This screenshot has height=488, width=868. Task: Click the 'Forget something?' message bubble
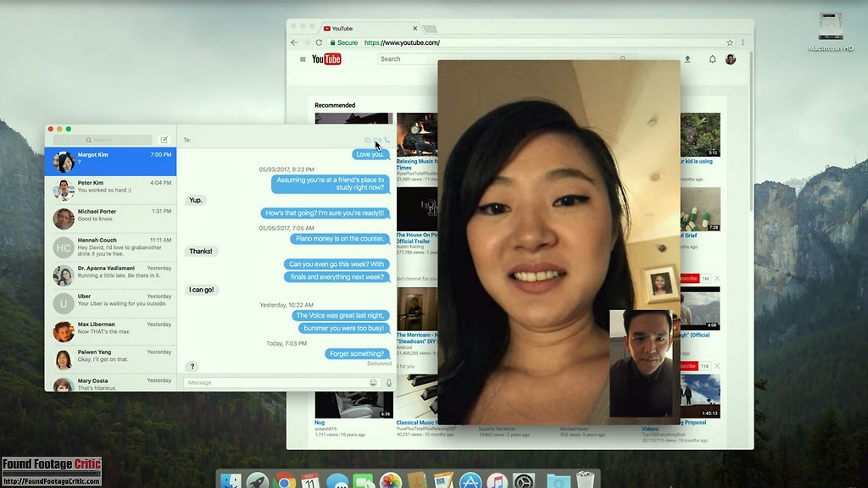pyautogui.click(x=357, y=353)
